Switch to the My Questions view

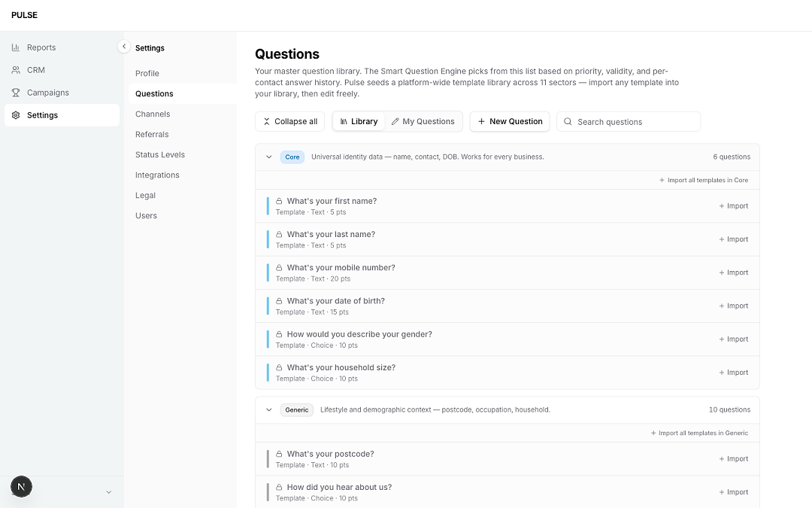pos(423,121)
